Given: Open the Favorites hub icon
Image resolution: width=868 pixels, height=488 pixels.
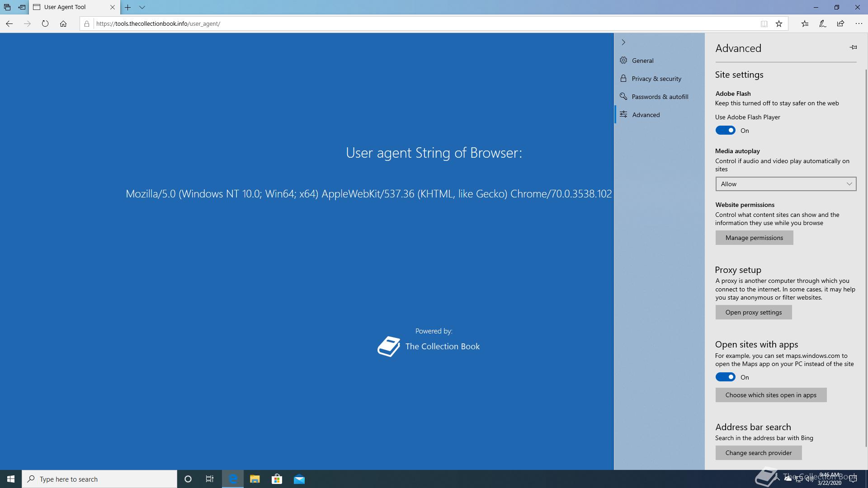Looking at the screenshot, I should pyautogui.click(x=805, y=23).
